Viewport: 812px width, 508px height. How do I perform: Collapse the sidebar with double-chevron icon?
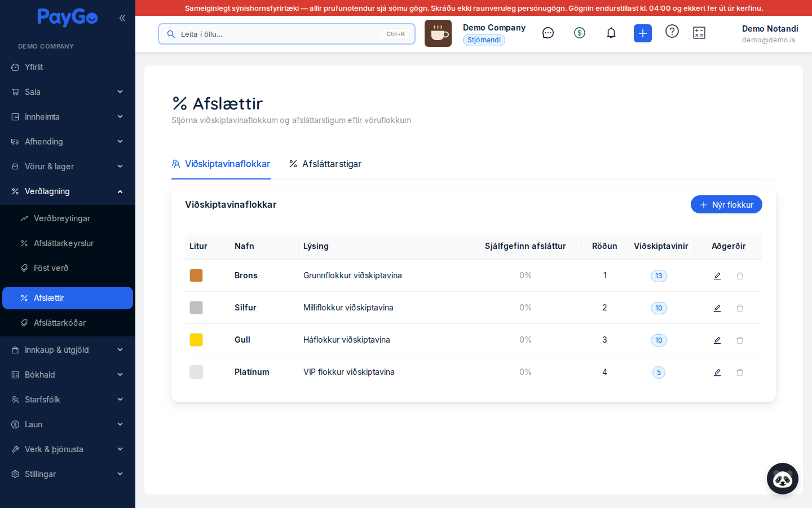[122, 18]
